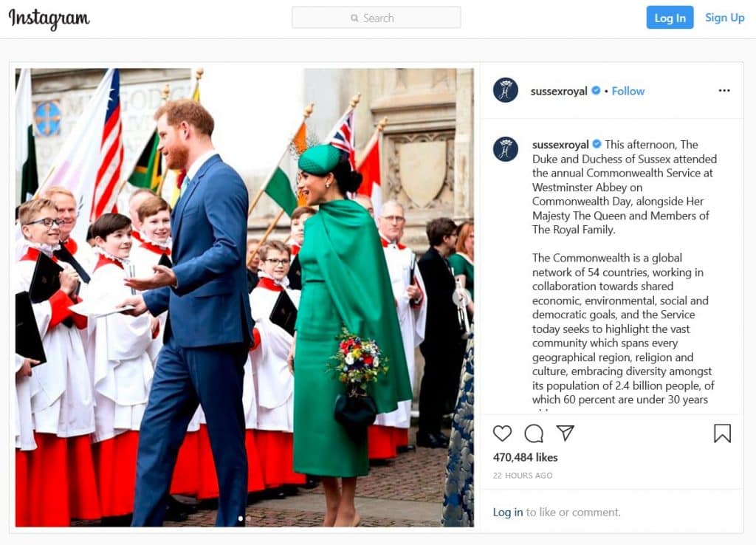Click the search magnifier icon
756x545 pixels.
(x=354, y=18)
